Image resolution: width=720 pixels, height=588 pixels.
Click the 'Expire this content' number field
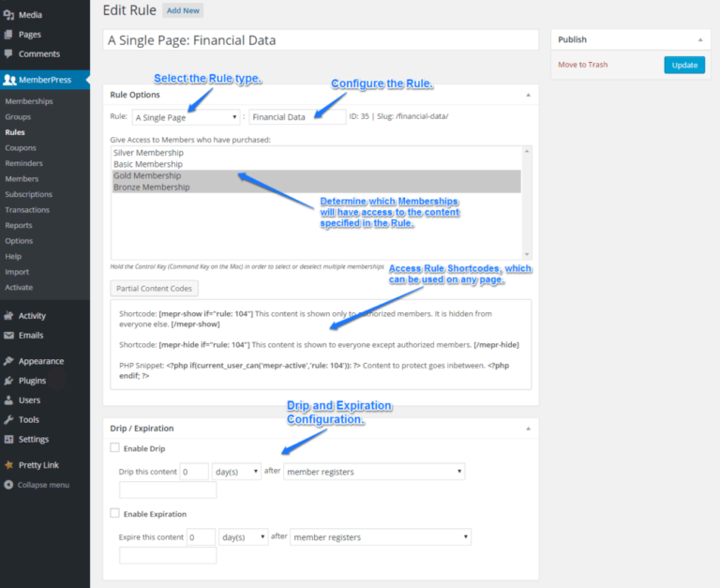tap(201, 537)
